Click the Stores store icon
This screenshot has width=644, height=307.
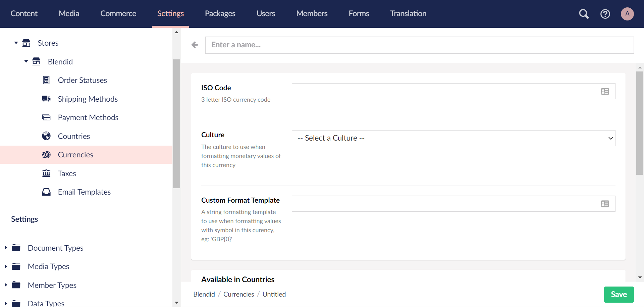[x=26, y=43]
